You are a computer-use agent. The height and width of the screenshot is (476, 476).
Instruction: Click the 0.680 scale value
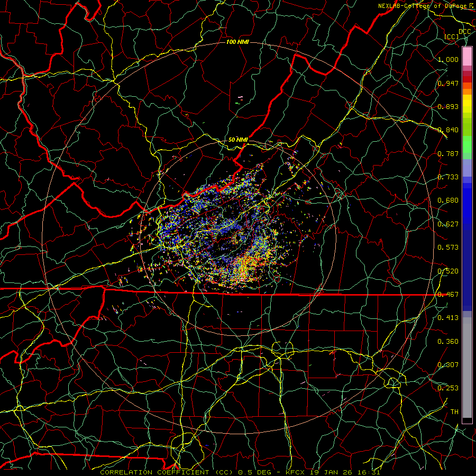(x=448, y=200)
